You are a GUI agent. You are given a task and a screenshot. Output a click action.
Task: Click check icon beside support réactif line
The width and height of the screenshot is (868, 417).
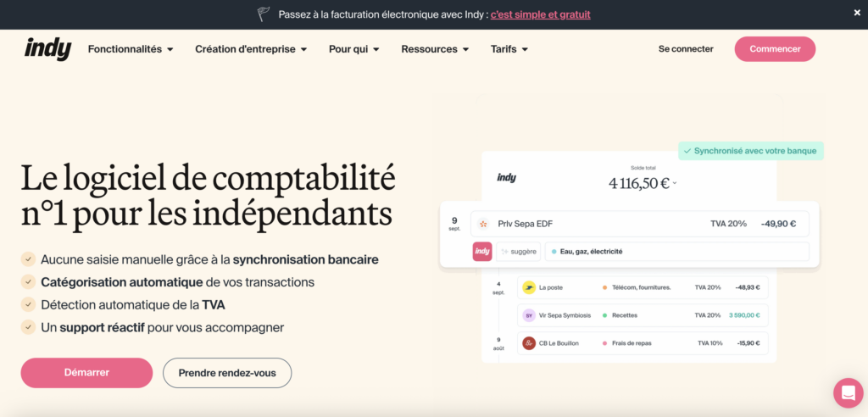coord(28,327)
